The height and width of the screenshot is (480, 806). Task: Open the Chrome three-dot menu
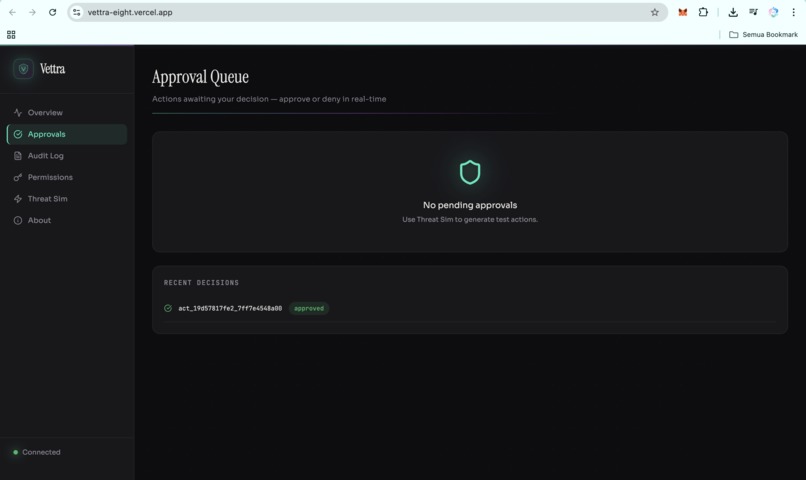coord(793,12)
